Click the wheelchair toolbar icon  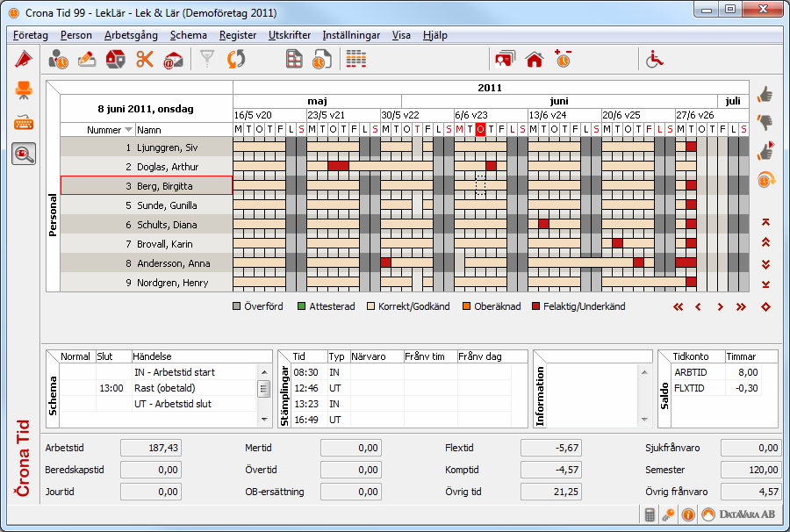[655, 60]
